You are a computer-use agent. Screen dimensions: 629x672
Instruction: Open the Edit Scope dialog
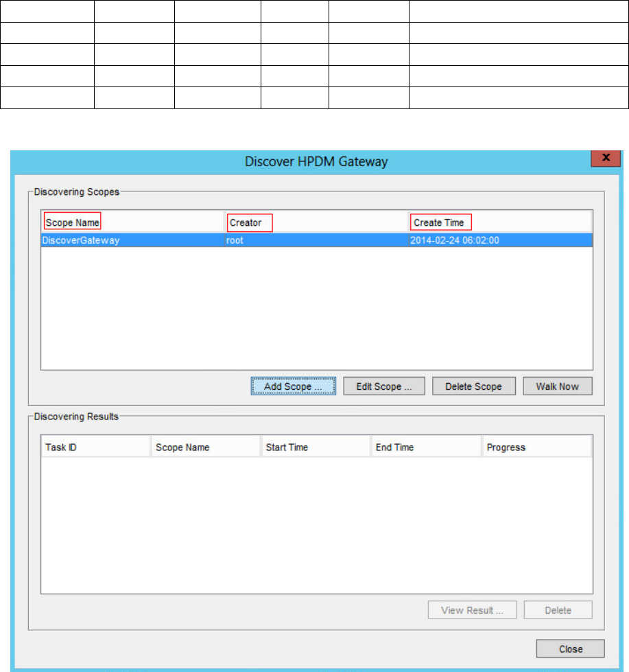point(383,386)
